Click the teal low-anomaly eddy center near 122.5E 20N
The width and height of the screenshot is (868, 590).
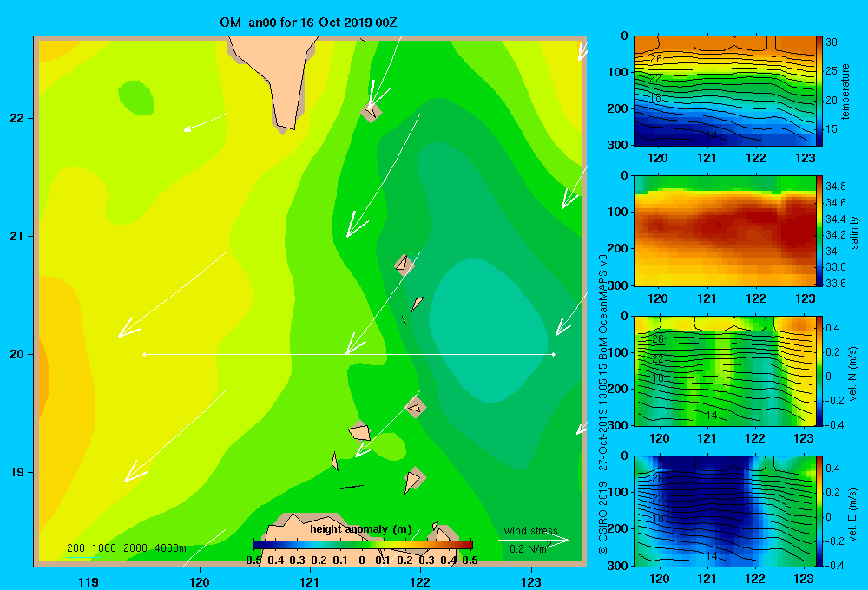(x=487, y=332)
